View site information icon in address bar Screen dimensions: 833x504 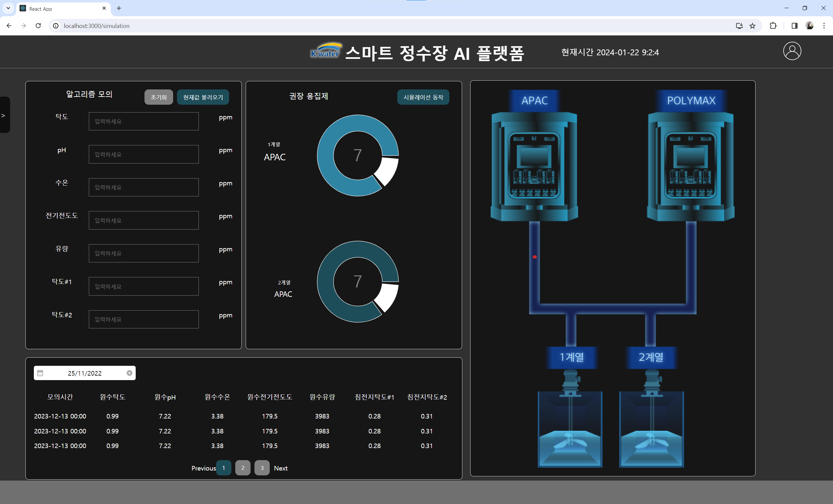coord(56,26)
